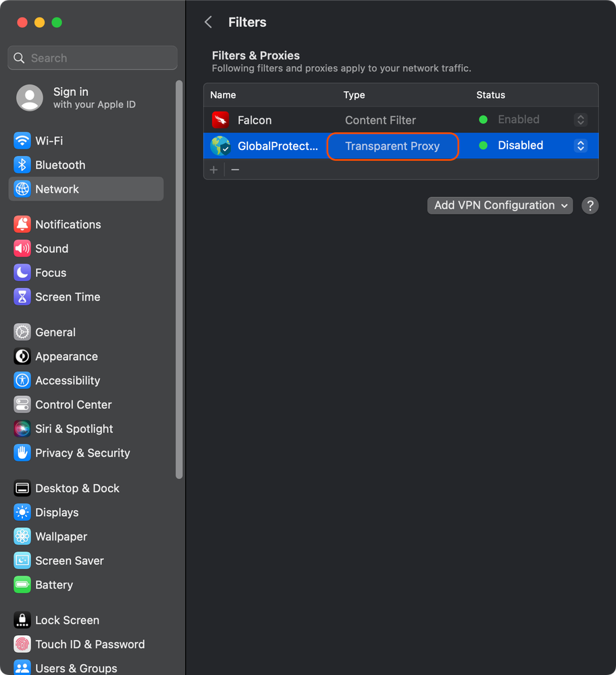Screen dimensions: 616x675
Task: Click the Wi-Fi sidebar icon
Action: coord(22,141)
